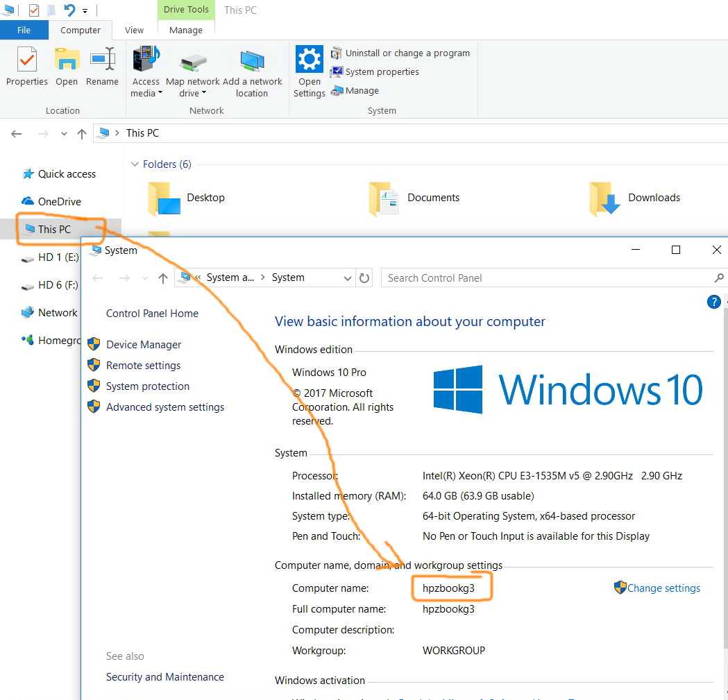728x700 pixels.
Task: Select the Downloads folder icon
Action: (x=604, y=198)
